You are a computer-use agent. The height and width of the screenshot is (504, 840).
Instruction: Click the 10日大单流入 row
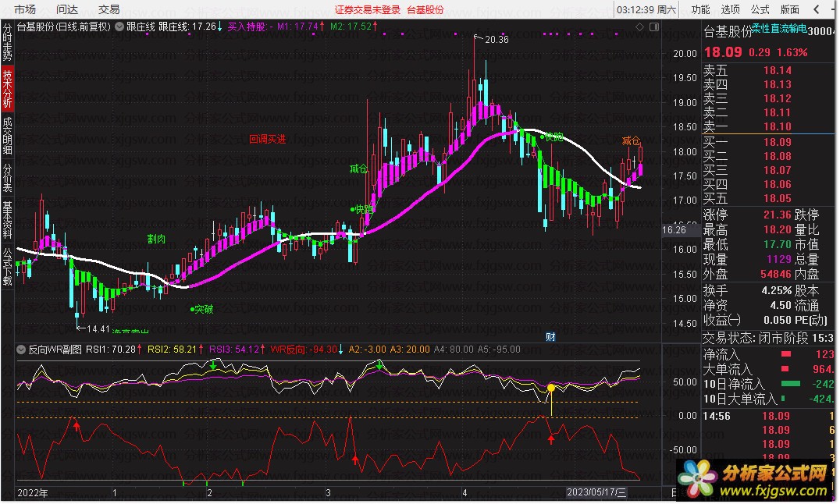769,399
